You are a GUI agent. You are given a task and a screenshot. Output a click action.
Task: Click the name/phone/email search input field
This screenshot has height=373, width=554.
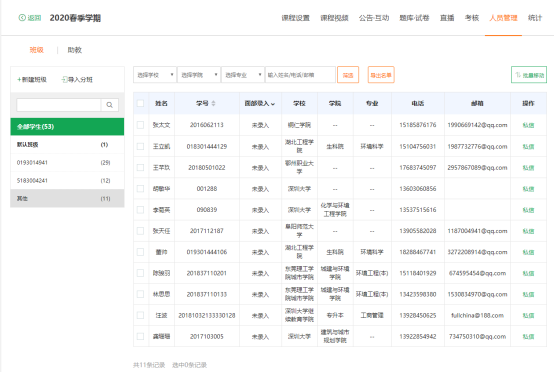[300, 75]
